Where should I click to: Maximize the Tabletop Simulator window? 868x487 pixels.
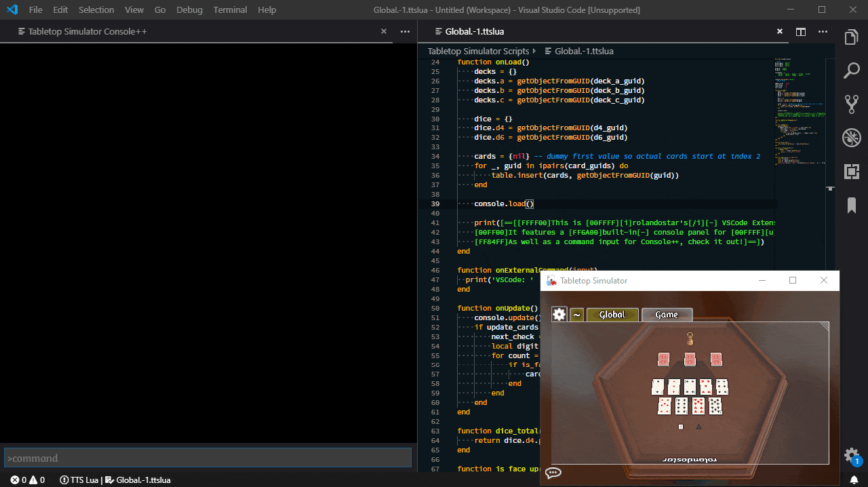(x=793, y=280)
